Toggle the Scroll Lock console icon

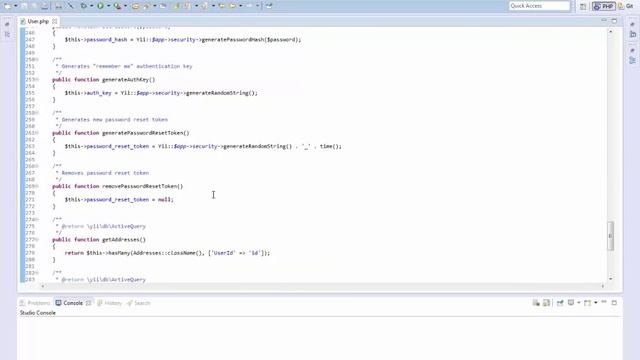546,303
